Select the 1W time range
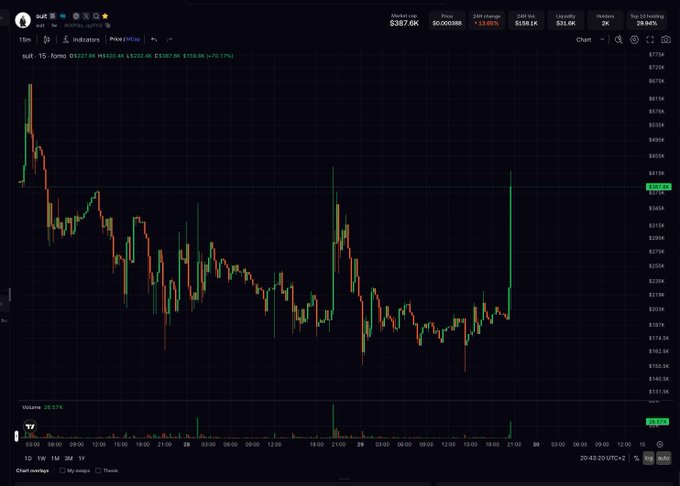Screen dimensions: 680x486 point(42,458)
